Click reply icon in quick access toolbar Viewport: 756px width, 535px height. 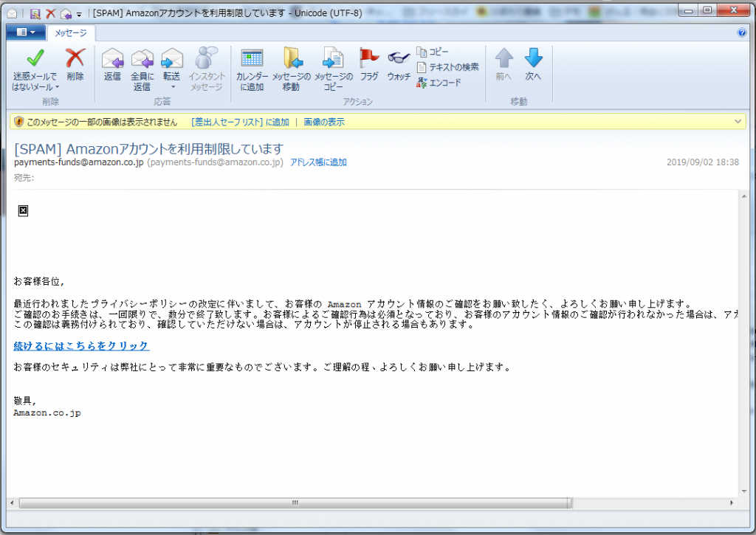pyautogui.click(x=66, y=13)
